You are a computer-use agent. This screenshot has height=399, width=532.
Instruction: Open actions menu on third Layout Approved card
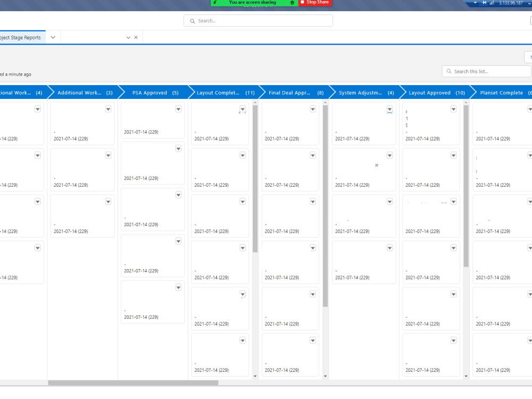tap(454, 202)
